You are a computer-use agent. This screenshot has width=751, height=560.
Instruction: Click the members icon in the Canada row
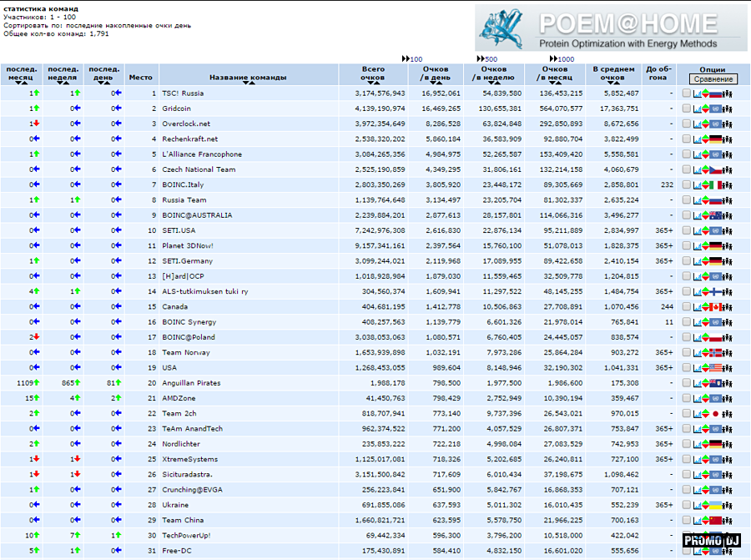728,307
